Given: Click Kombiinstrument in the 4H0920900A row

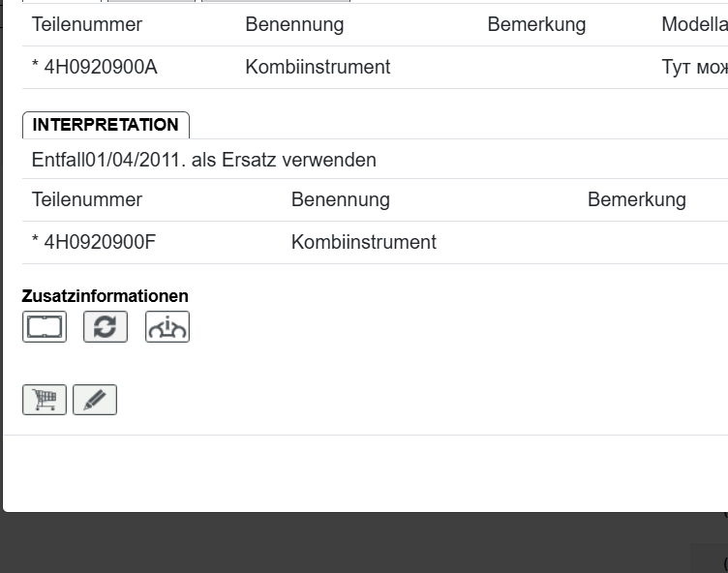Looking at the screenshot, I should pyautogui.click(x=318, y=68).
